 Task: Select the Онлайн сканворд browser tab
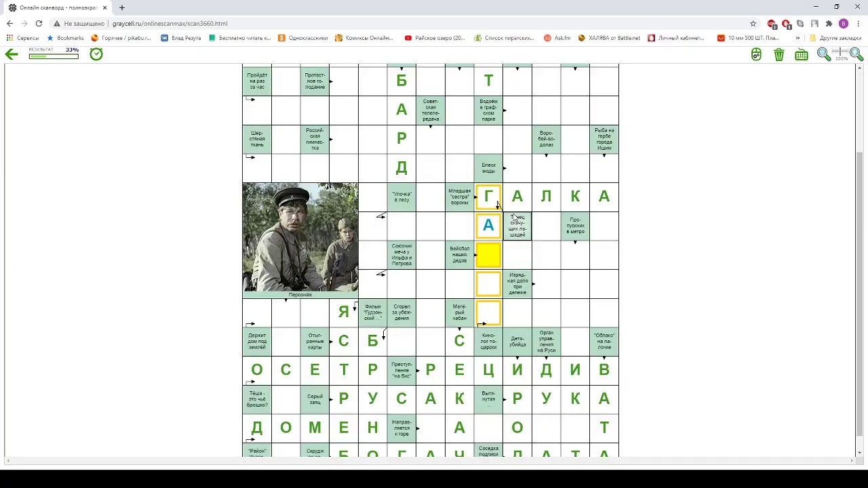click(58, 7)
